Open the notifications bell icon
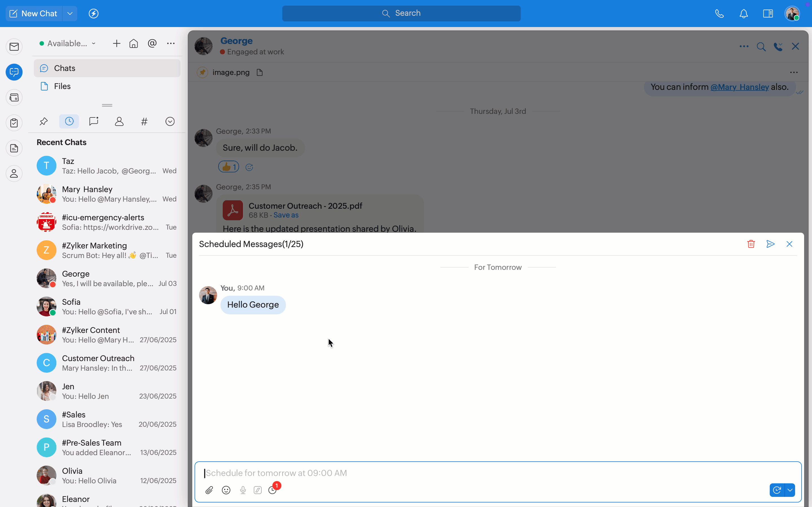 click(743, 14)
